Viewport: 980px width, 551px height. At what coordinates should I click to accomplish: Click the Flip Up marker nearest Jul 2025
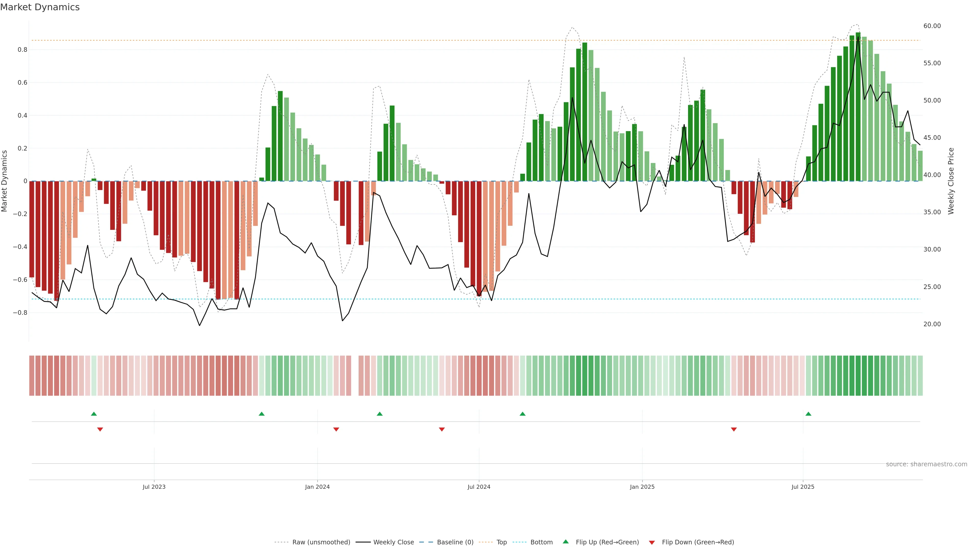point(808,414)
